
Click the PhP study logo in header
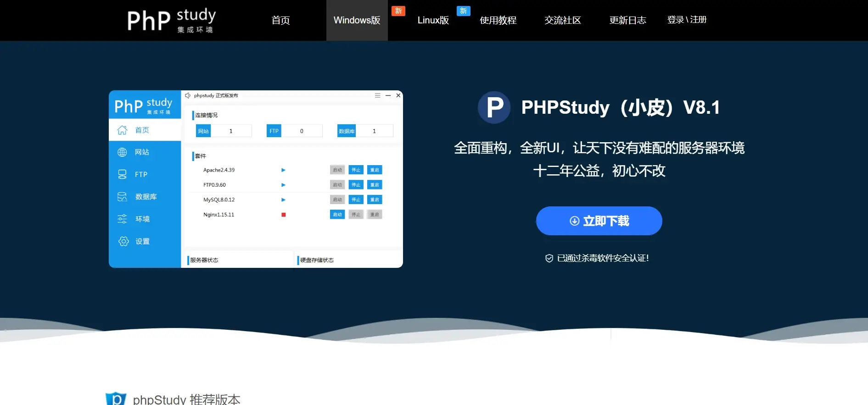click(x=171, y=21)
